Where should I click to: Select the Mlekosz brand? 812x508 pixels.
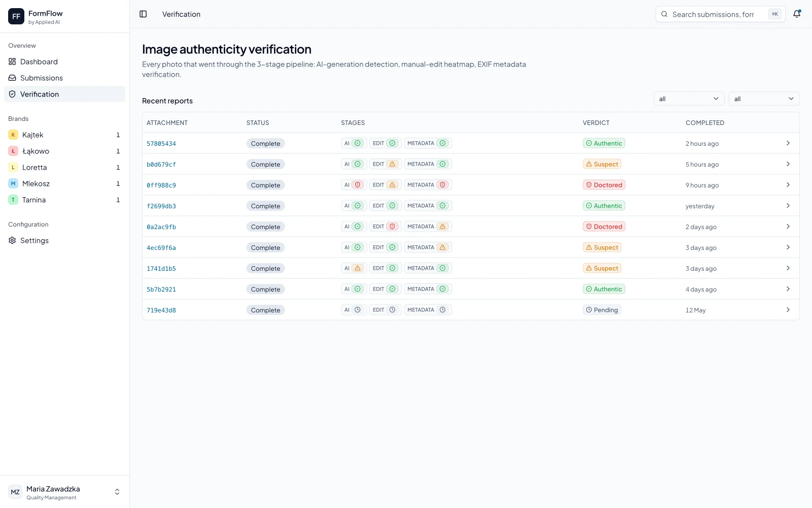[64, 183]
